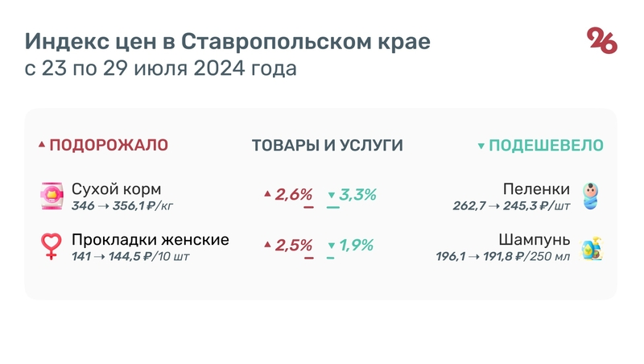Image resolution: width=644 pixels, height=364 pixels.
Task: Click the Пеленки item name
Action: [x=536, y=189]
